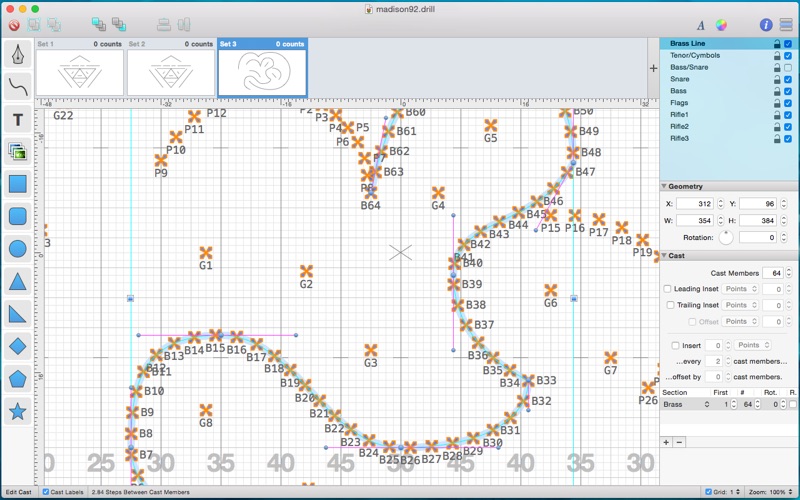800x500 pixels.
Task: Select the square shape tool
Action: coord(18,184)
